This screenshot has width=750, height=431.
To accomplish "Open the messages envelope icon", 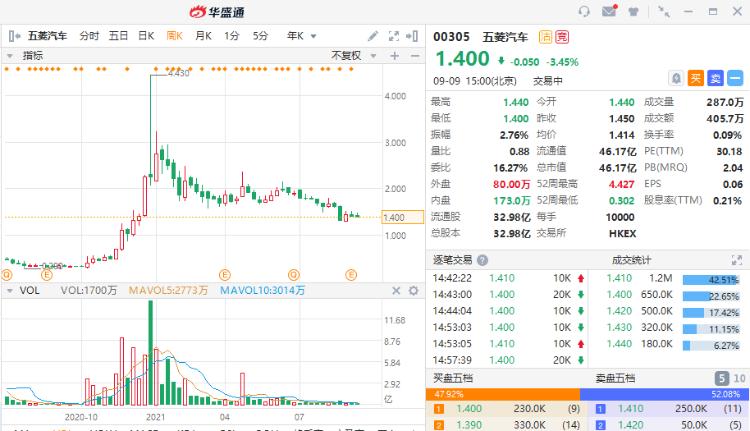I will click(609, 11).
